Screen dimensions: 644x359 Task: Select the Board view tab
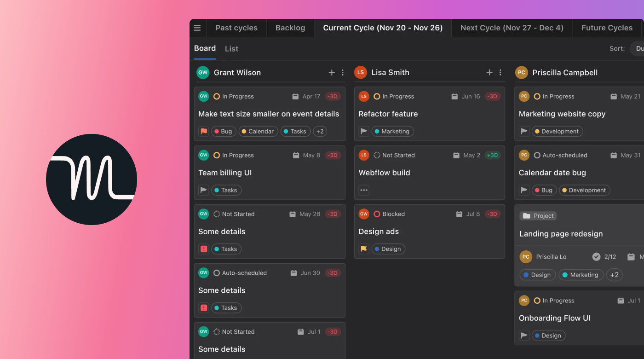click(x=205, y=48)
